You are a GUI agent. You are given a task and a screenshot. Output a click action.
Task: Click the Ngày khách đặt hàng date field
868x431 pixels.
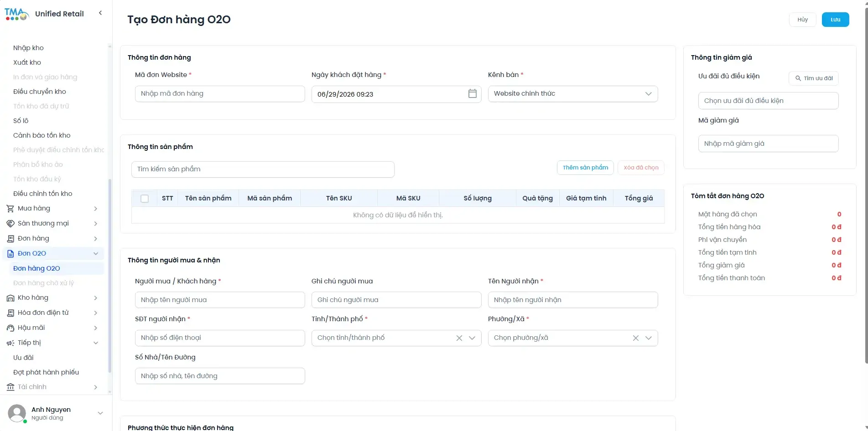396,94
